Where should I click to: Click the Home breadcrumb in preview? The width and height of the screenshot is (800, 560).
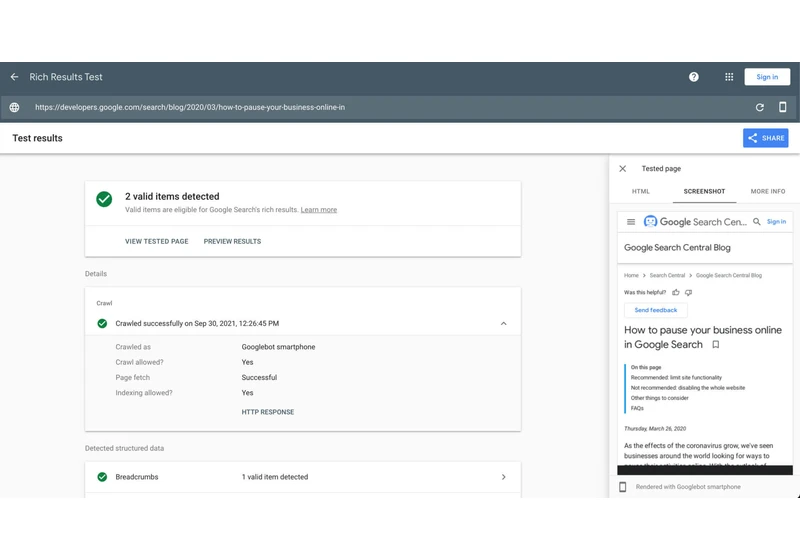point(631,275)
